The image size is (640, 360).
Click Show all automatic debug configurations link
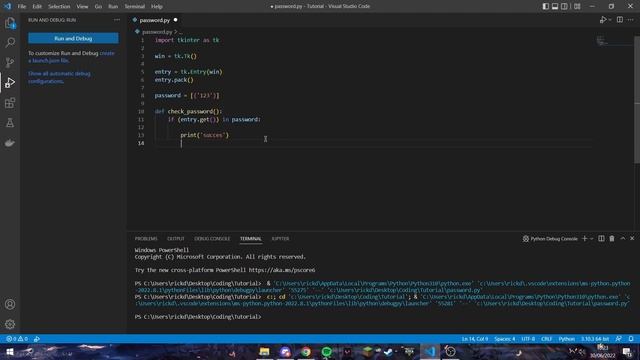pyautogui.click(x=59, y=78)
